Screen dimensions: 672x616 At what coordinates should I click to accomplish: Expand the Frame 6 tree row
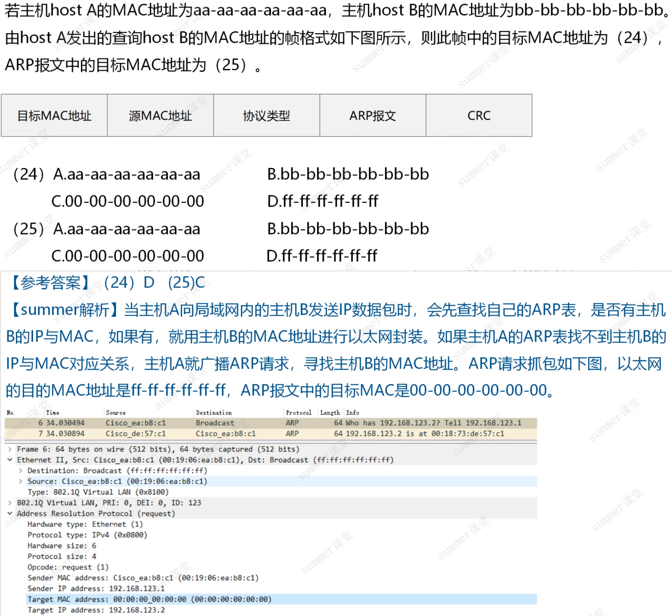10,449
